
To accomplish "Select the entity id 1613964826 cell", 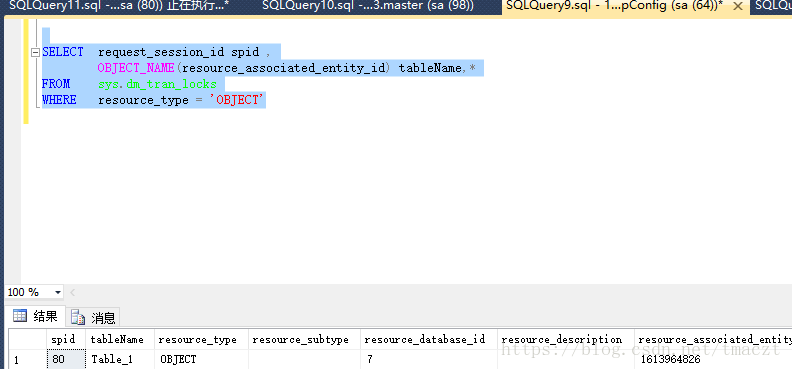I will click(x=713, y=359).
